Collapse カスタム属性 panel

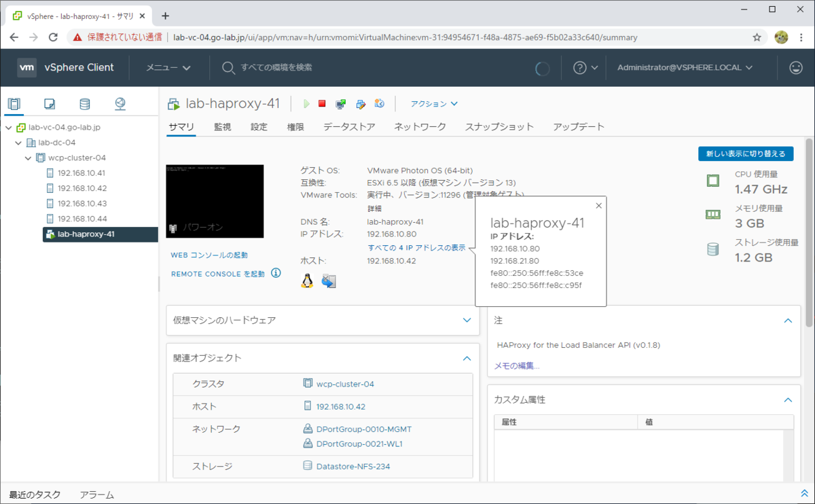coord(788,400)
